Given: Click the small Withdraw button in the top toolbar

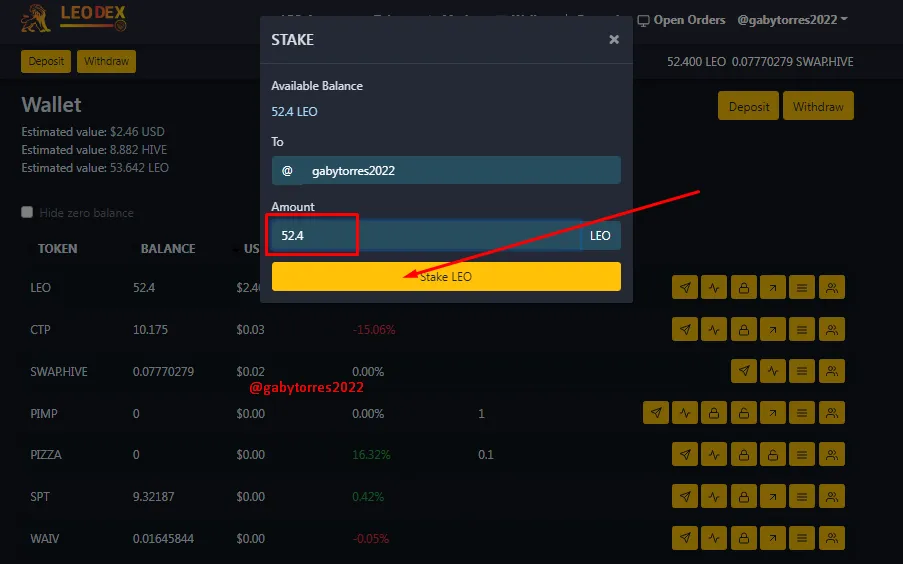Looking at the screenshot, I should (107, 61).
